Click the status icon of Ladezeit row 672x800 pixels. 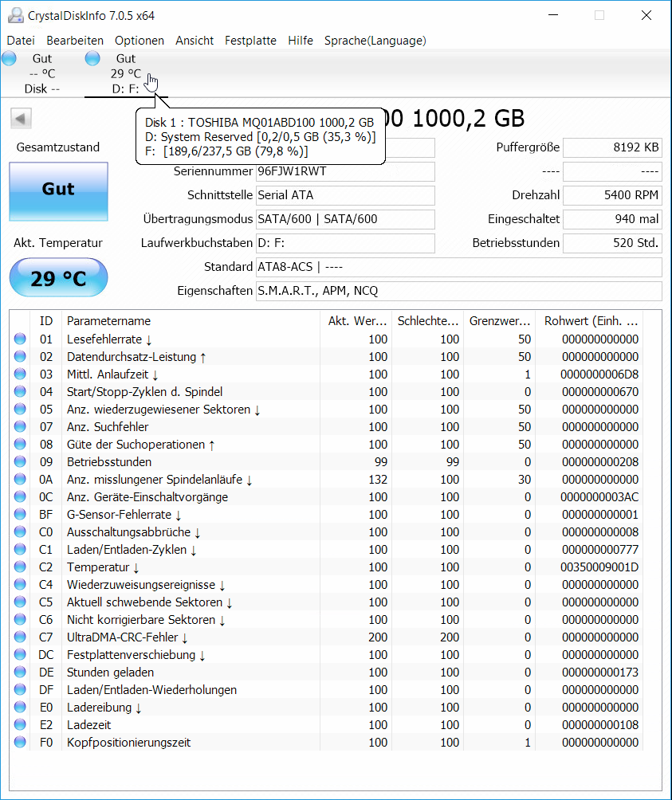click(x=20, y=724)
